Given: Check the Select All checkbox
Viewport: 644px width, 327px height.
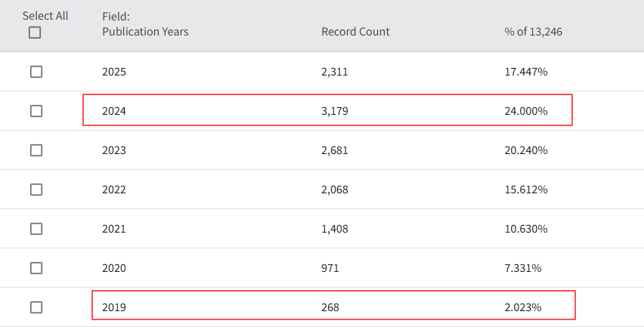Looking at the screenshot, I should [x=35, y=32].
